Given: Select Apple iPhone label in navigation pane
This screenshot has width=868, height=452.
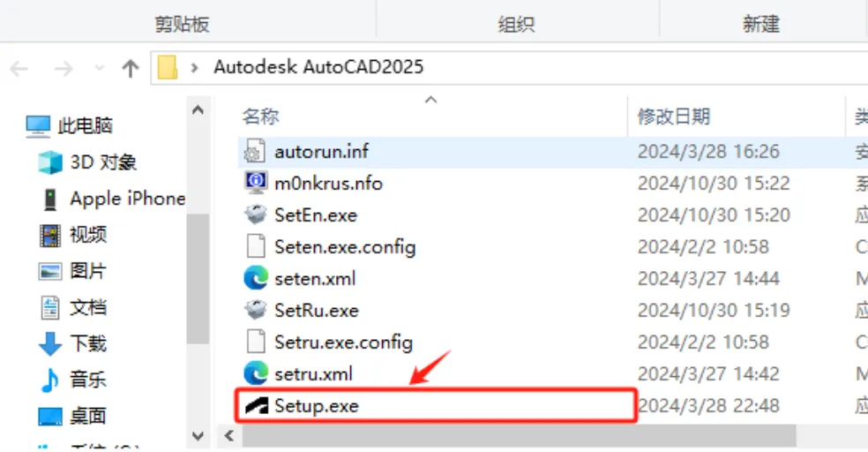Looking at the screenshot, I should [x=127, y=199].
